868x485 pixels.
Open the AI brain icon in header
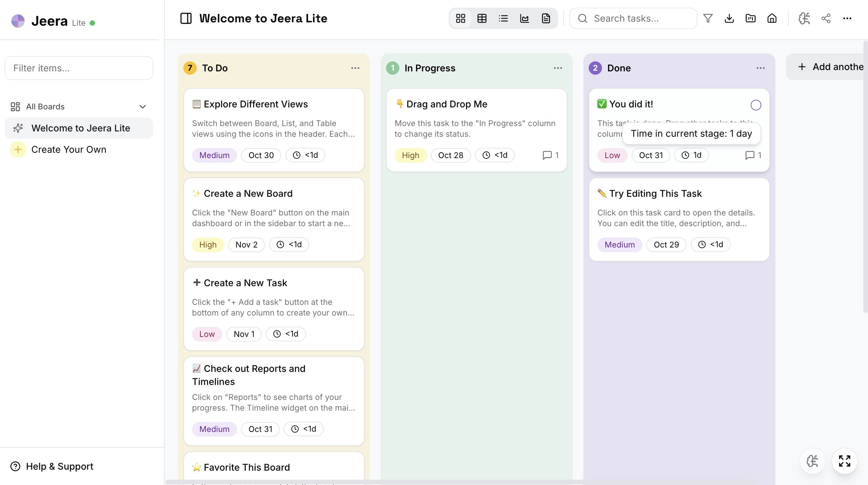click(804, 18)
